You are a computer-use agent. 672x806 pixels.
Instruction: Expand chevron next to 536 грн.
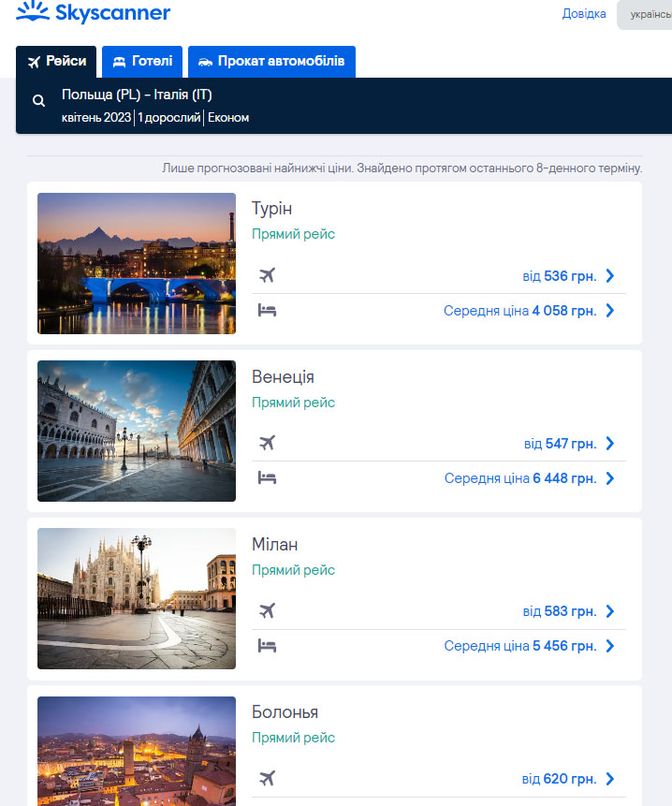point(610,276)
